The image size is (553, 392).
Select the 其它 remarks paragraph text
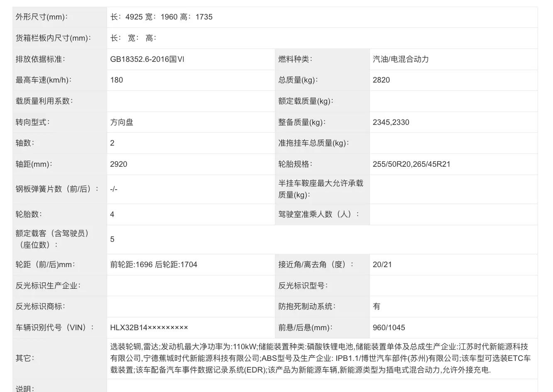pyautogui.click(x=321, y=358)
